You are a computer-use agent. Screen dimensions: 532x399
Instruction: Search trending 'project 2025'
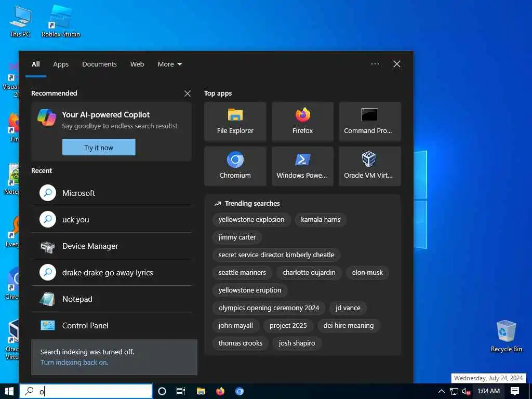(x=288, y=325)
